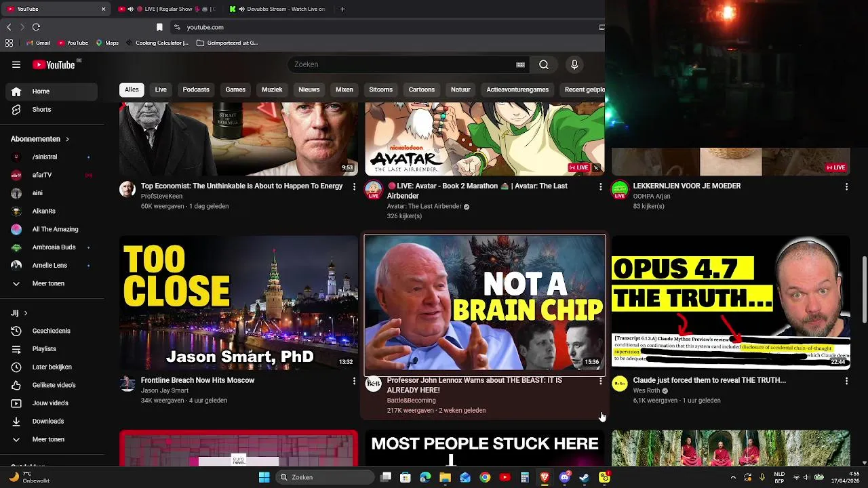Select the Natuur filter chip
The width and height of the screenshot is (868, 488).
tap(460, 89)
